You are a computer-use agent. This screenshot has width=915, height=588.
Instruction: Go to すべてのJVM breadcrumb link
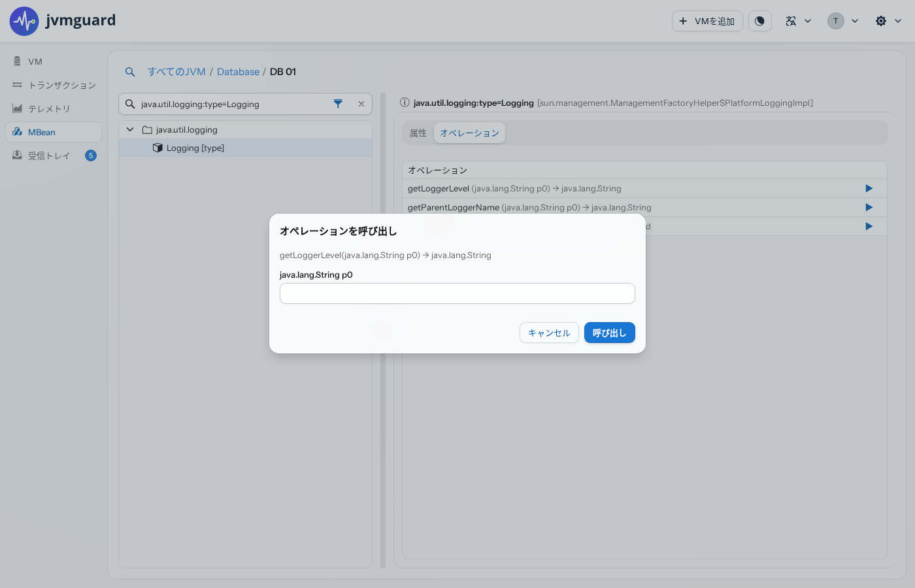[x=176, y=72]
